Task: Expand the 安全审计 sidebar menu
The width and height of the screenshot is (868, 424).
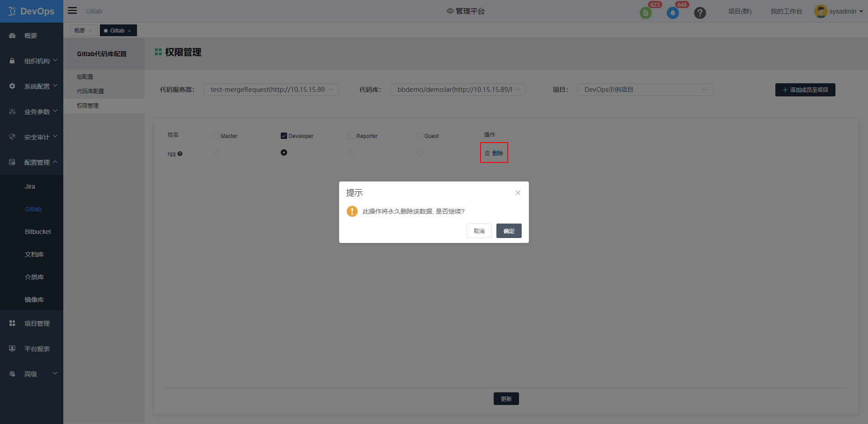Action: [x=55, y=136]
